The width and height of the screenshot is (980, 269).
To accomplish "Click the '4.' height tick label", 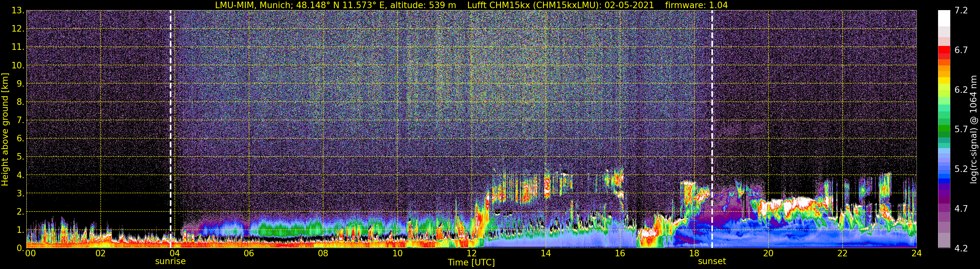I will pyautogui.click(x=20, y=175).
